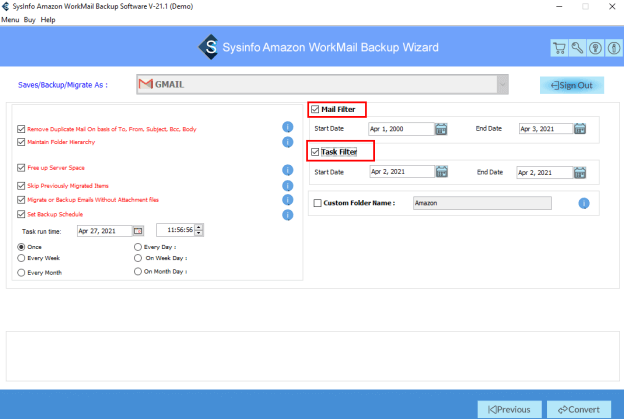Click info icon for Skip Previously Migrated Items

click(288, 186)
